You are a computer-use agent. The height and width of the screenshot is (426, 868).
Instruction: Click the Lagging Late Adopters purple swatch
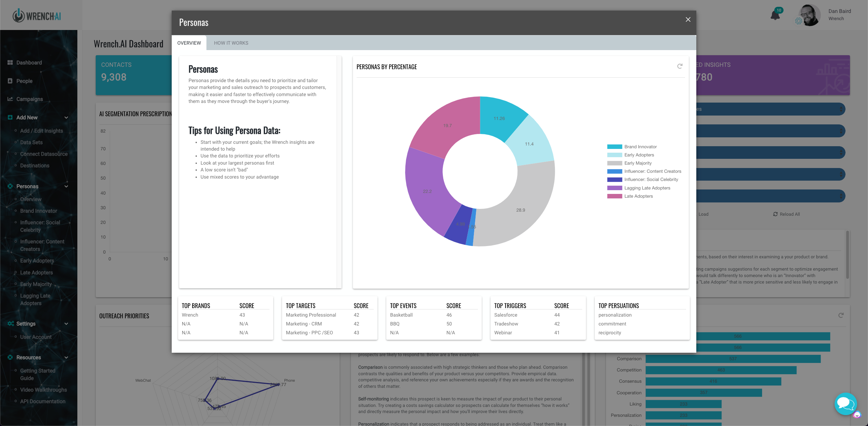point(614,188)
